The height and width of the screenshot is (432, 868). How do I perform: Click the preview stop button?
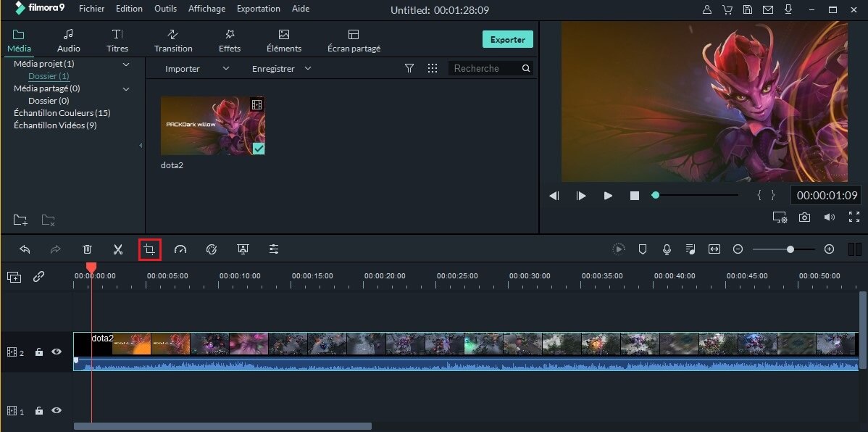point(635,196)
